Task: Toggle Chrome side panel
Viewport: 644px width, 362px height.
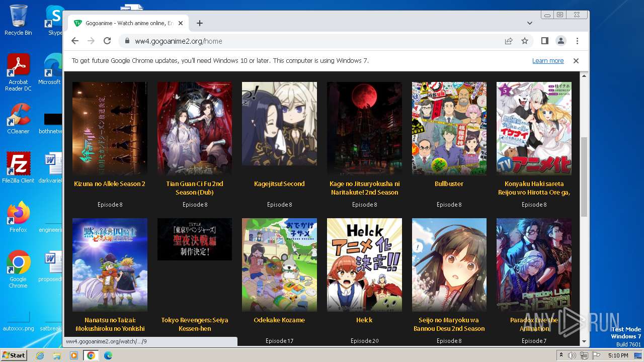Action: click(x=545, y=41)
